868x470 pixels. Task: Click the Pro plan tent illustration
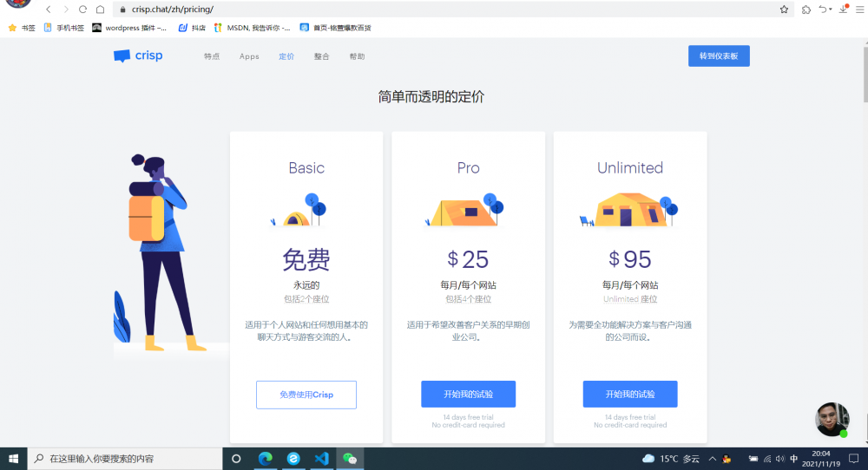click(x=464, y=210)
